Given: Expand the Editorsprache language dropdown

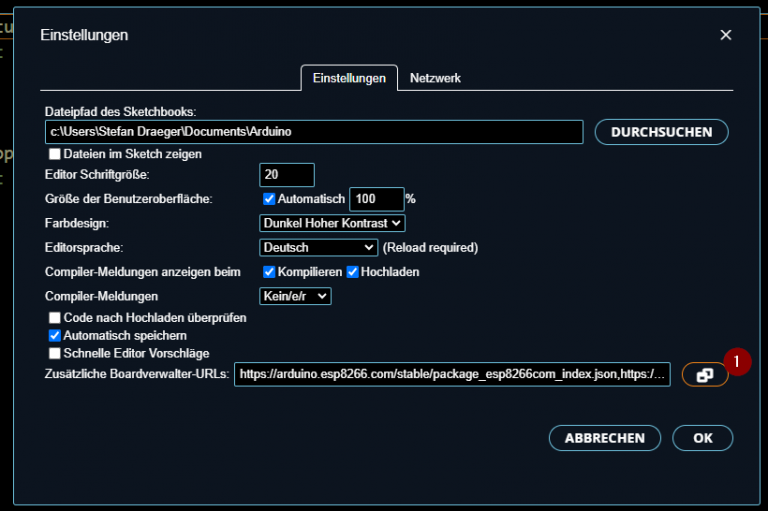Looking at the screenshot, I should (318, 247).
